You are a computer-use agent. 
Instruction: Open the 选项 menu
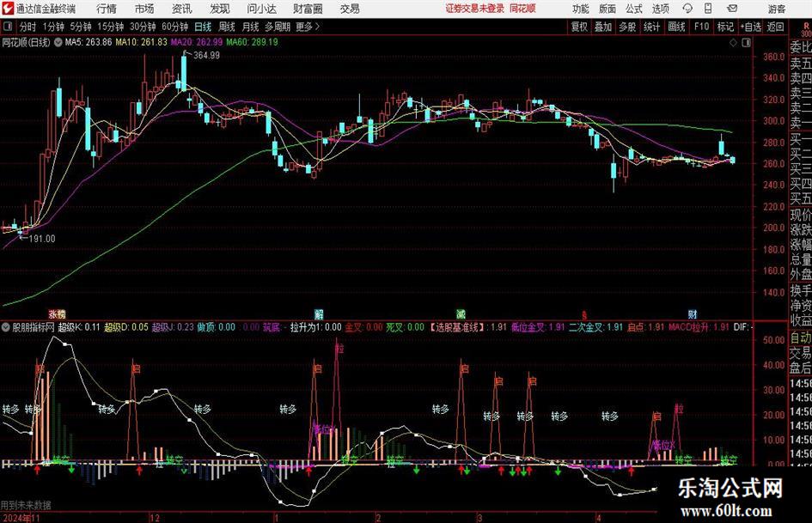point(660,9)
